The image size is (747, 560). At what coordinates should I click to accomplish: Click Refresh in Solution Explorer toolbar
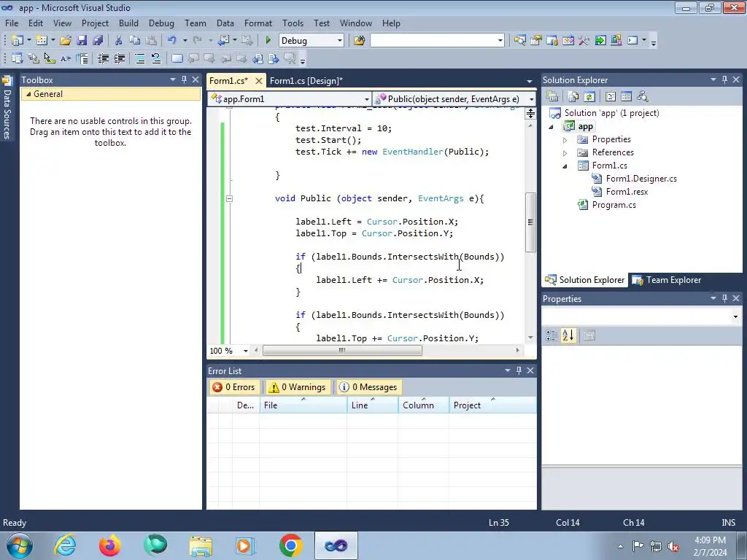pos(589,97)
